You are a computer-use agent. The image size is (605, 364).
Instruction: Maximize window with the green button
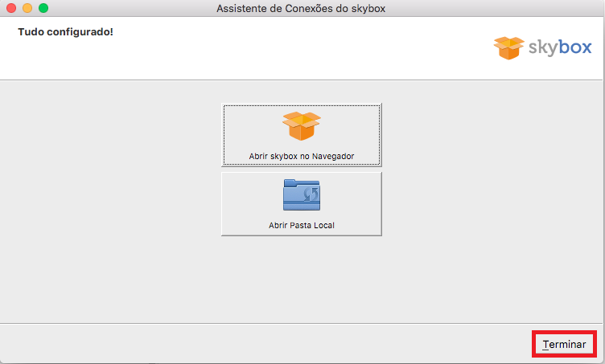[x=43, y=8]
